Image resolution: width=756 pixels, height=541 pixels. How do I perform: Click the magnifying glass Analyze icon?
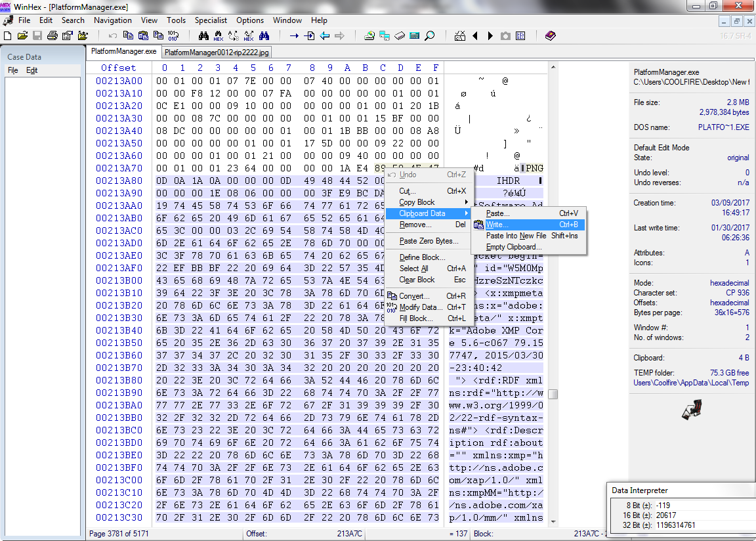click(430, 35)
